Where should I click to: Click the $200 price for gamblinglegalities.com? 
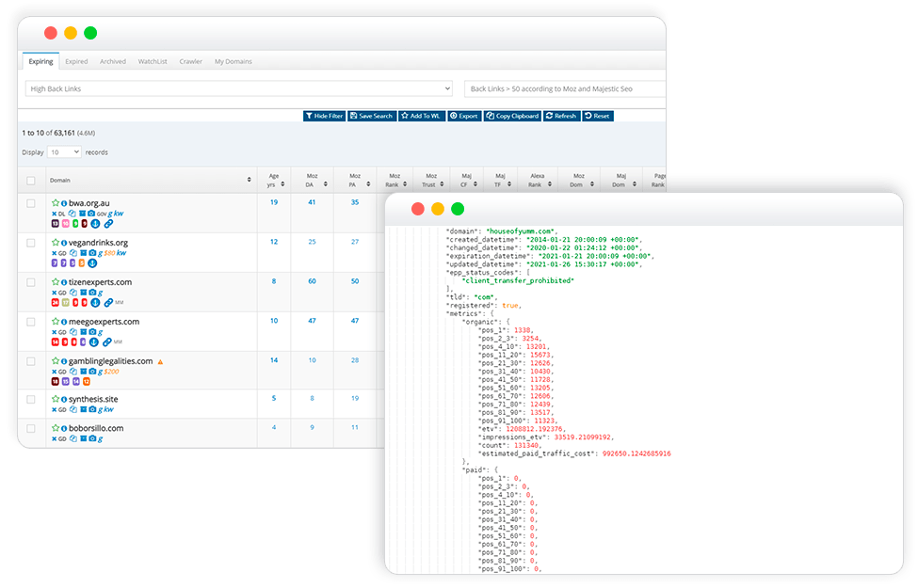coord(111,372)
